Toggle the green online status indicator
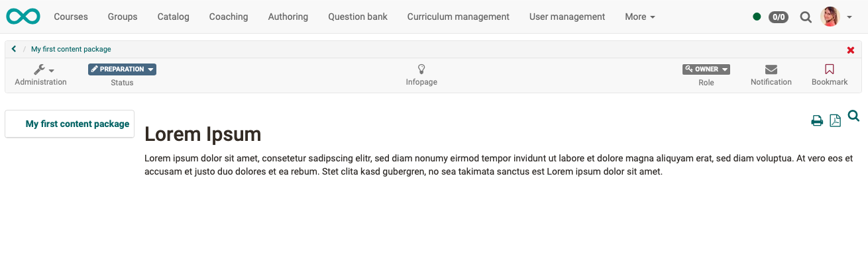 [757, 17]
